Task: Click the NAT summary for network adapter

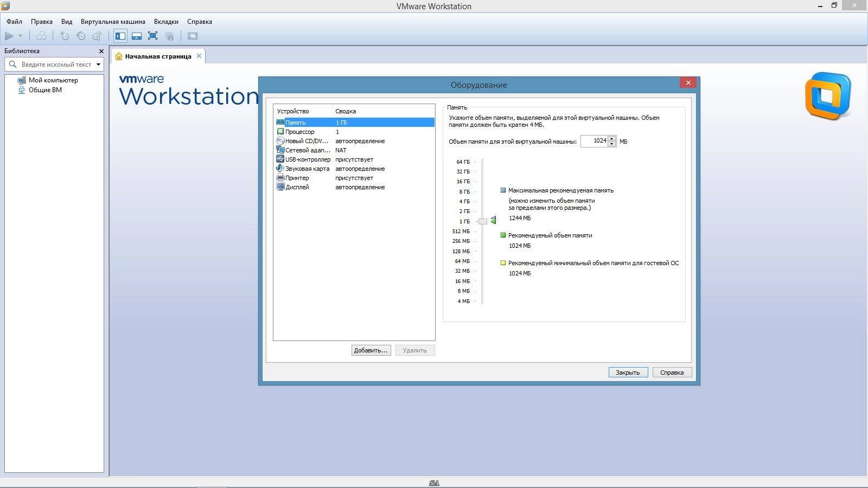Action: [341, 150]
